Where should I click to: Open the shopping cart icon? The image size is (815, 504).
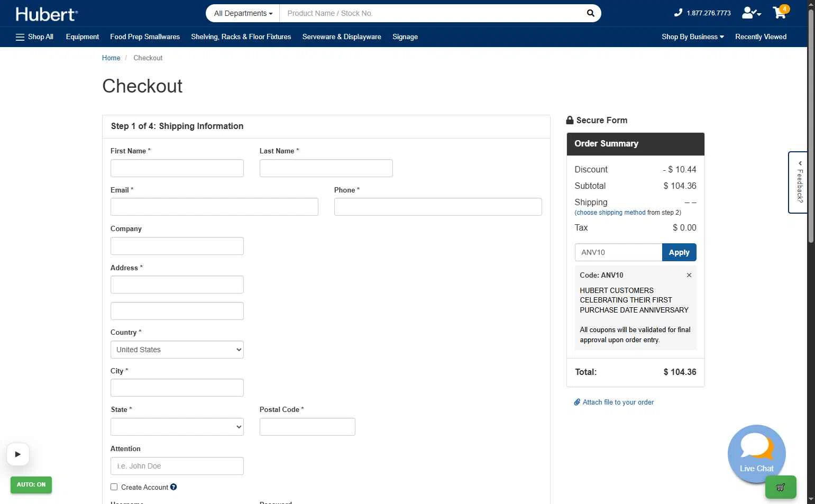click(780, 12)
